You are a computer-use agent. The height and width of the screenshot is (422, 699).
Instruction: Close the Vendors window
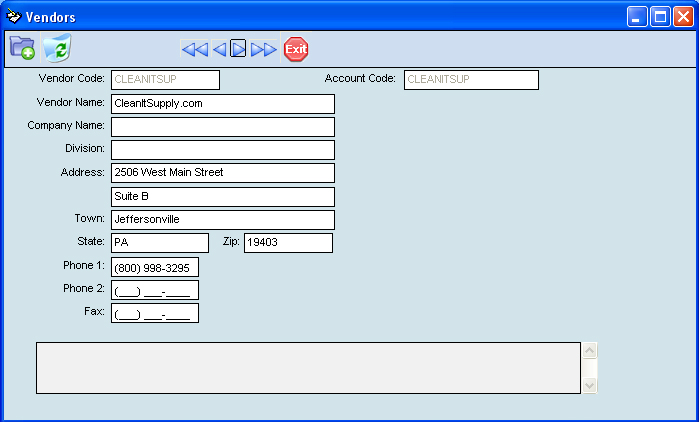point(683,17)
